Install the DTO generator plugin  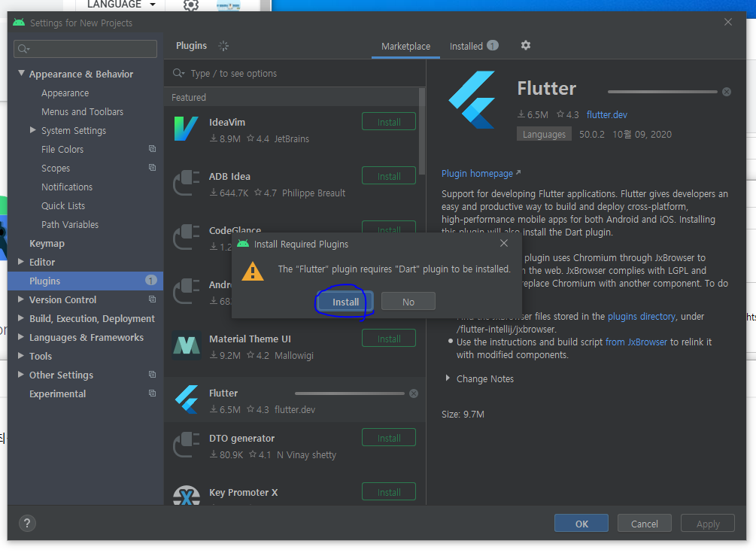coord(389,438)
